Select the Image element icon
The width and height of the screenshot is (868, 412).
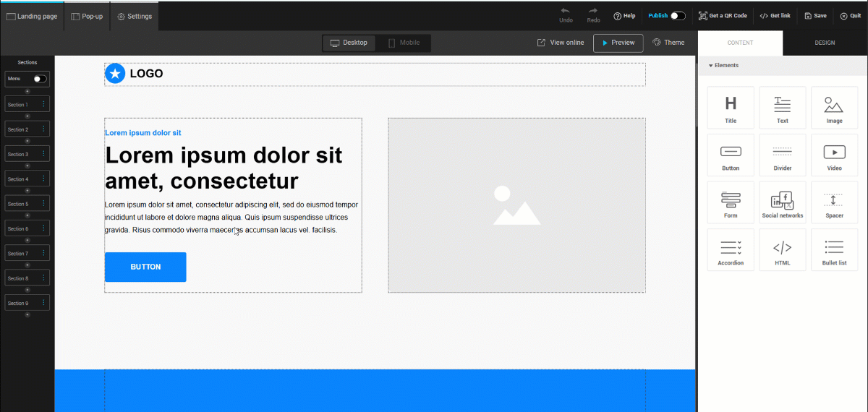(834, 108)
